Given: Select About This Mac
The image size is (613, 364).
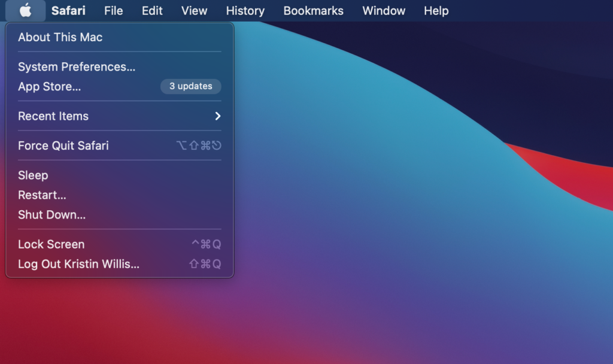Looking at the screenshot, I should coord(120,37).
